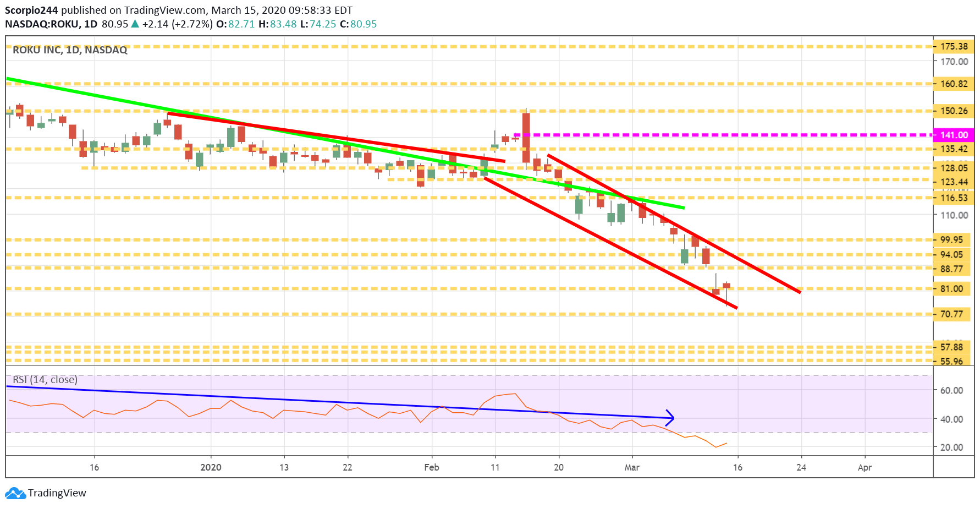980x508 pixels.
Task: Click the 13 date axis label
Action: (284, 467)
